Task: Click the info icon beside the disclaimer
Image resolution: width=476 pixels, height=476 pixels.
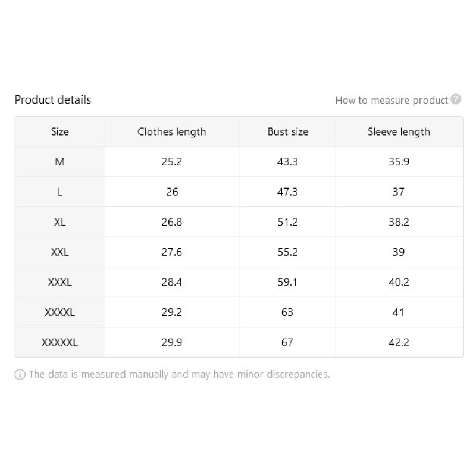Action: pyautogui.click(x=20, y=375)
